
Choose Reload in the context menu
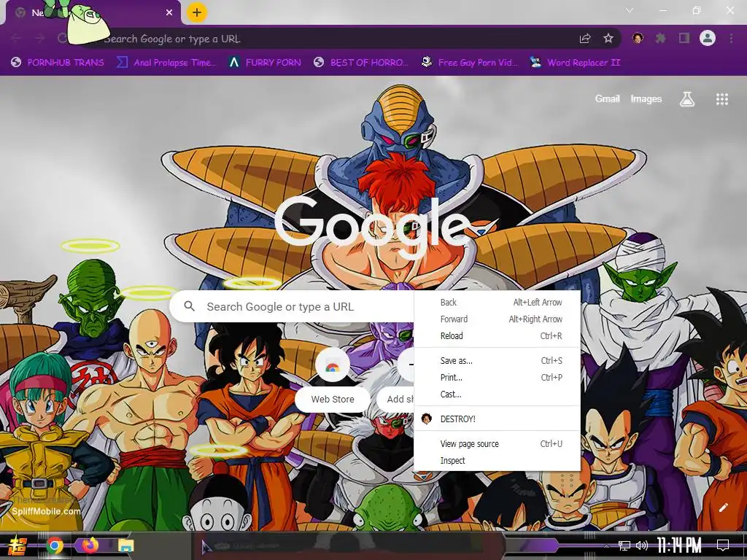pyautogui.click(x=498, y=335)
